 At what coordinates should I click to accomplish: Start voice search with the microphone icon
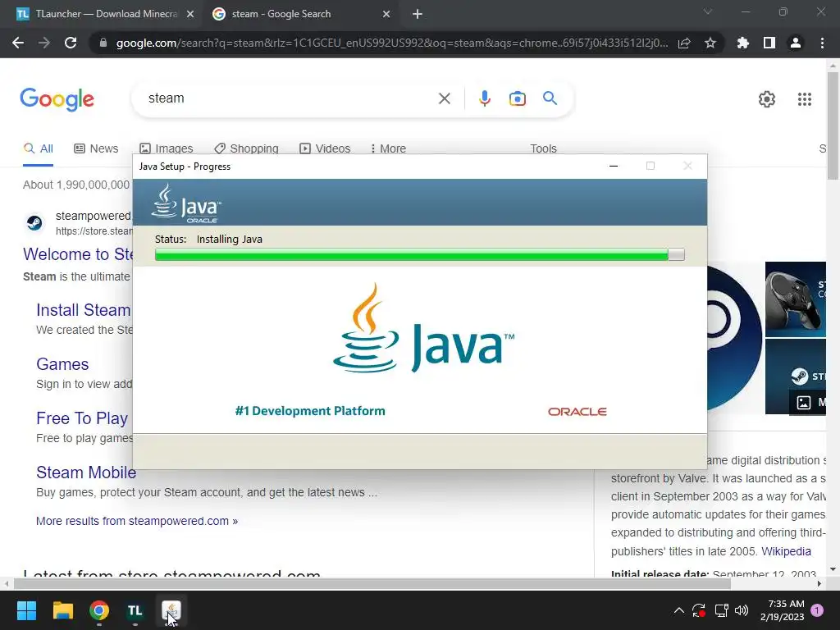pyautogui.click(x=484, y=98)
